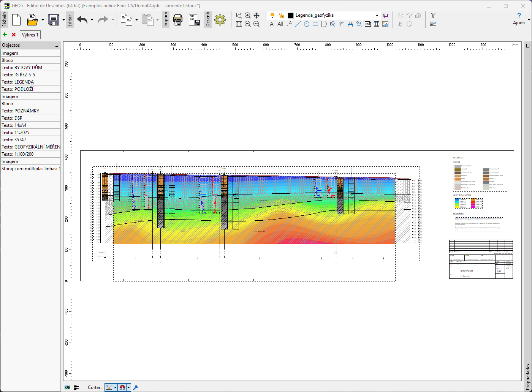
Task: Select 'Texto: GEOFYZIKÁLNÍ MĚŘEN' in objects list
Action: 30,147
